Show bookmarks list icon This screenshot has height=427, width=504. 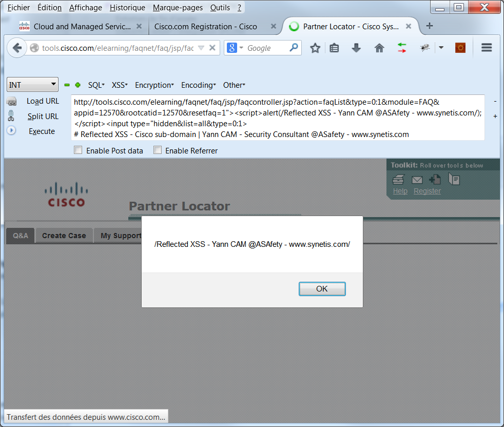pos(334,48)
